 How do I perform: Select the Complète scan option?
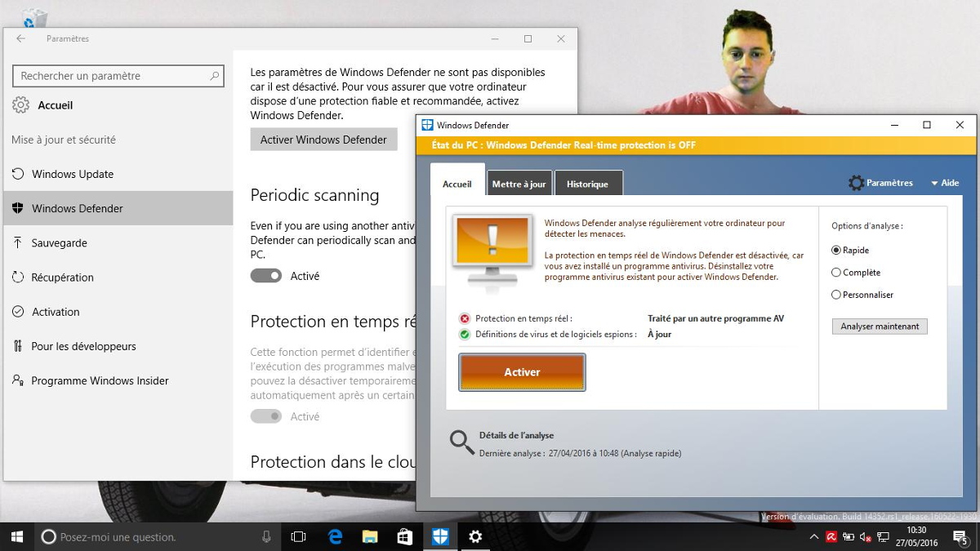836,273
